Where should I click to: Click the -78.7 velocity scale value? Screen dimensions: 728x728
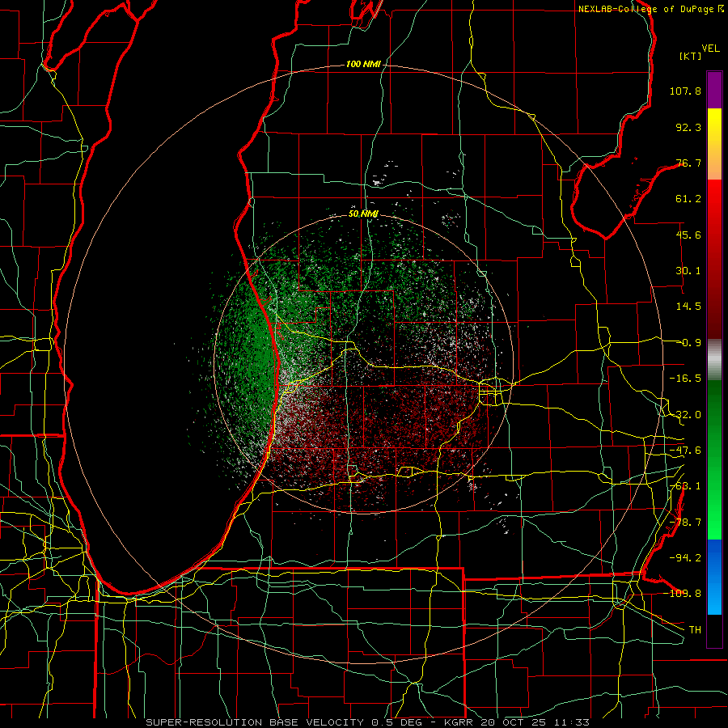(685, 523)
